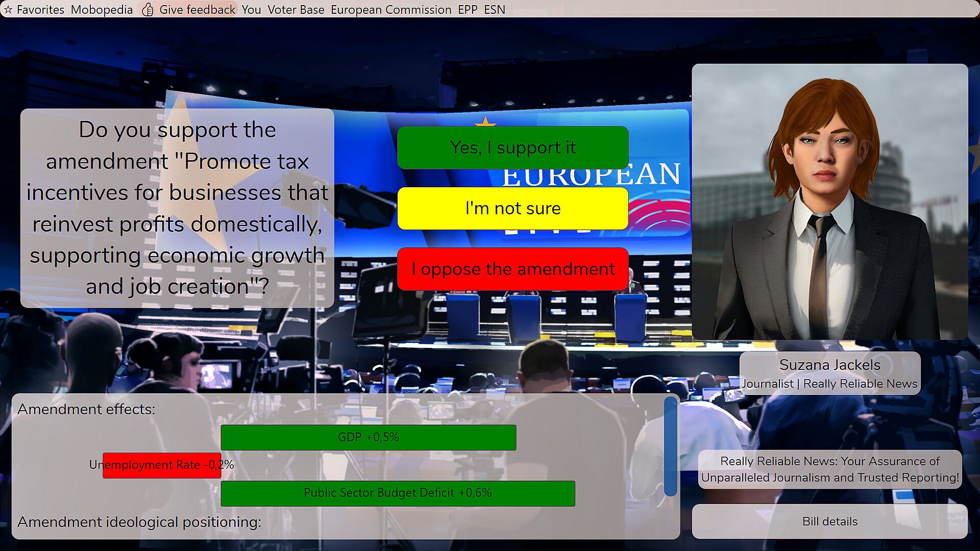The width and height of the screenshot is (980, 551).
Task: Click the Favorites star icon
Action: pyautogui.click(x=8, y=10)
